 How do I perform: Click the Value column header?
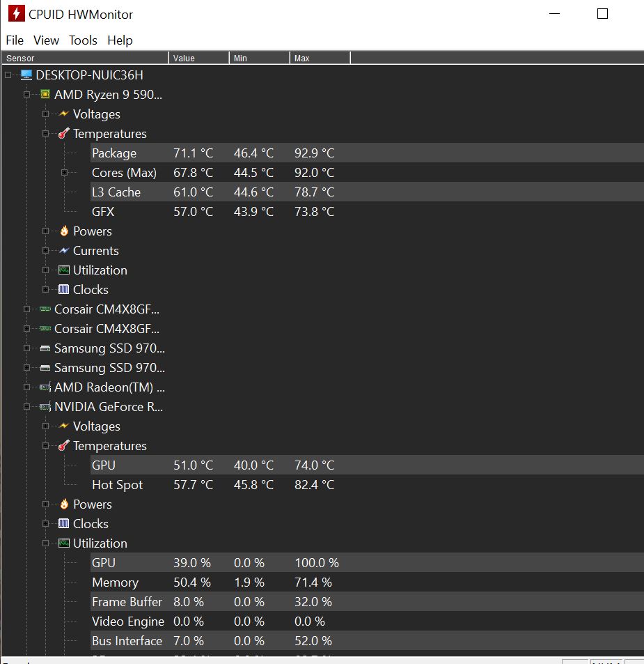199,58
